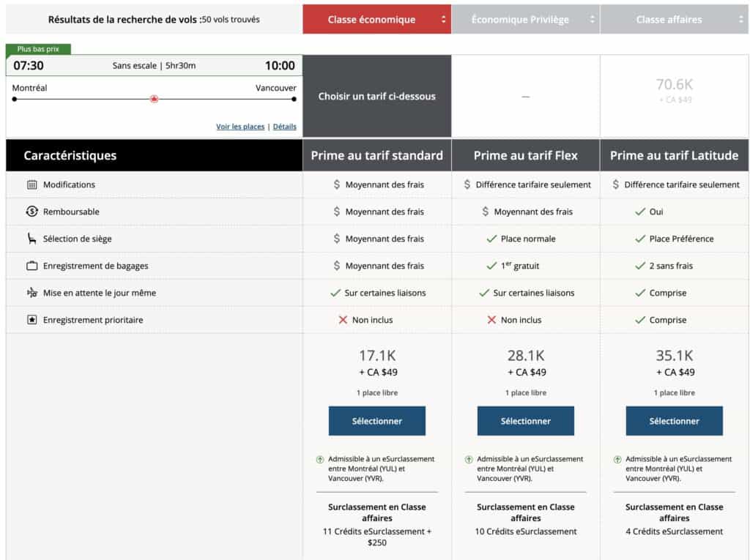Click green eSurclassement arrow icon under Latitude fare
This screenshot has width=750, height=560.
(617, 460)
